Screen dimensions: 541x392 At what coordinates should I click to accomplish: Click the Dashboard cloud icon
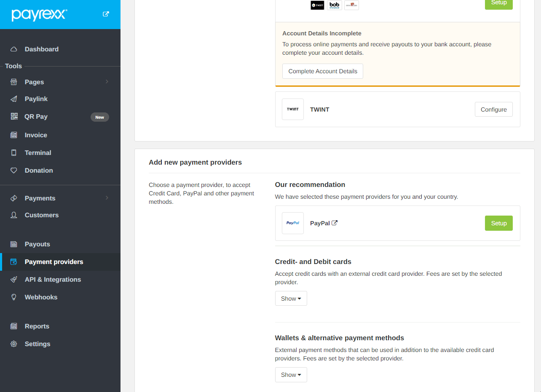pos(14,49)
